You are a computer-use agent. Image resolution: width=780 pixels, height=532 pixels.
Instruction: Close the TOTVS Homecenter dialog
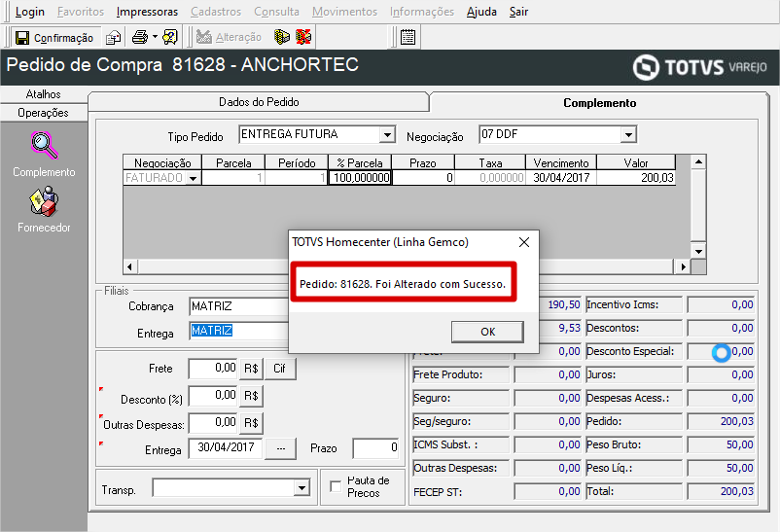524,242
